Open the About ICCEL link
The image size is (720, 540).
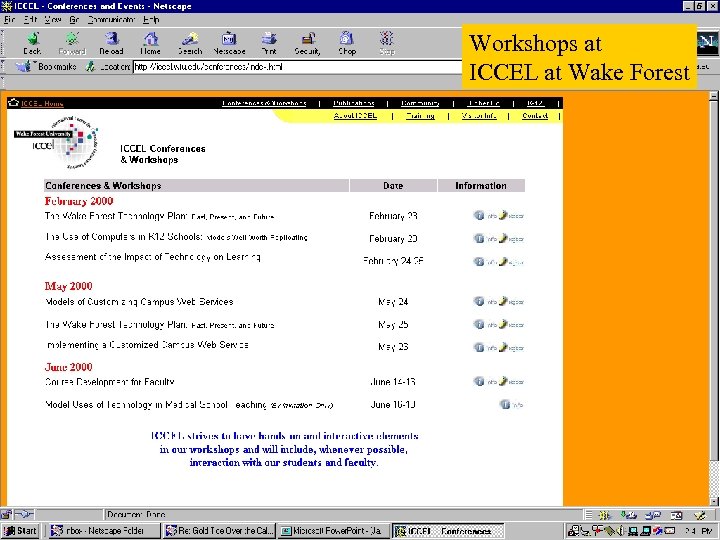(355, 116)
